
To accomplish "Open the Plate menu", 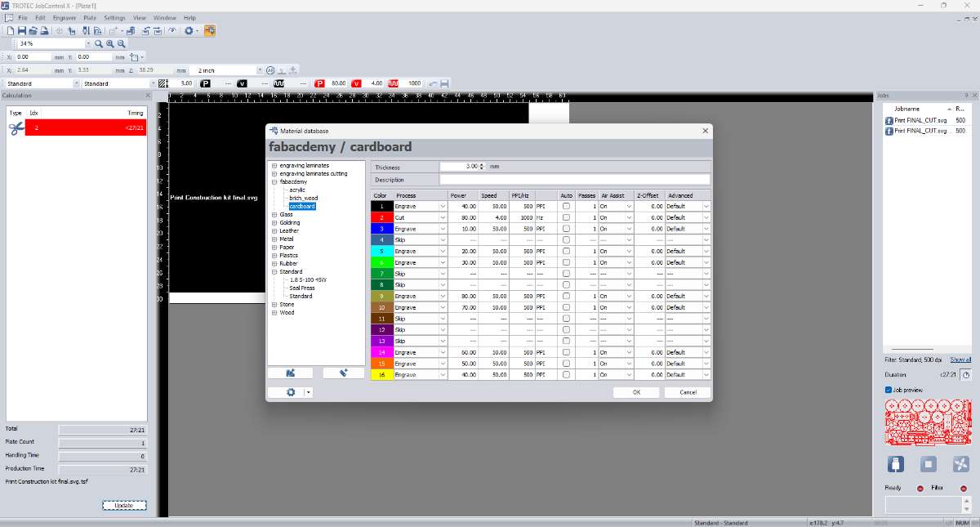I will [x=90, y=17].
